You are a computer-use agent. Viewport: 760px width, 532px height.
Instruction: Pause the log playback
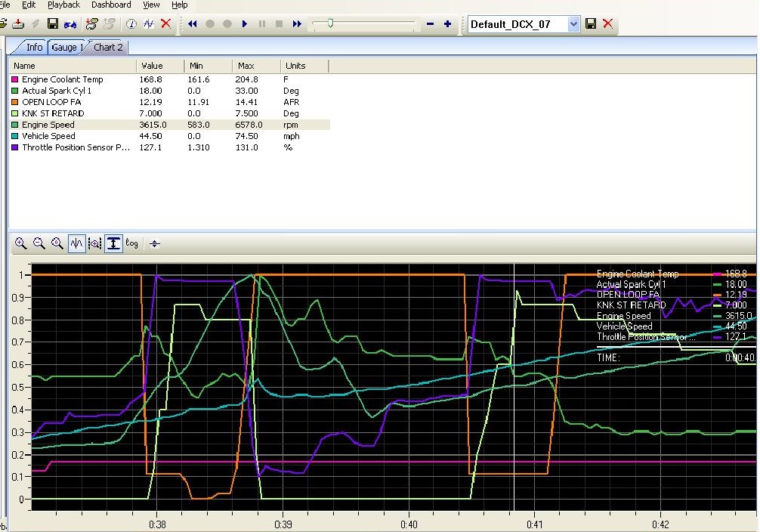tap(261, 23)
